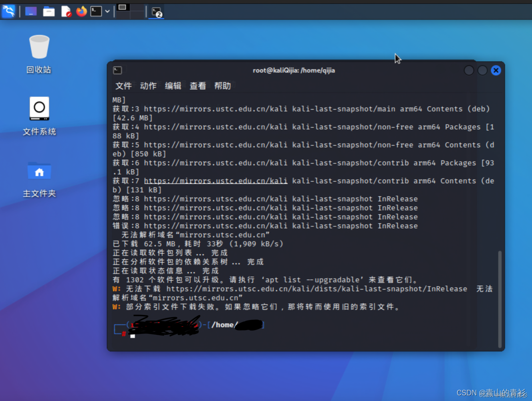Image resolution: width=532 pixels, height=401 pixels.
Task: Click the '错误:8' InRelease line
Action: [x=265, y=226]
